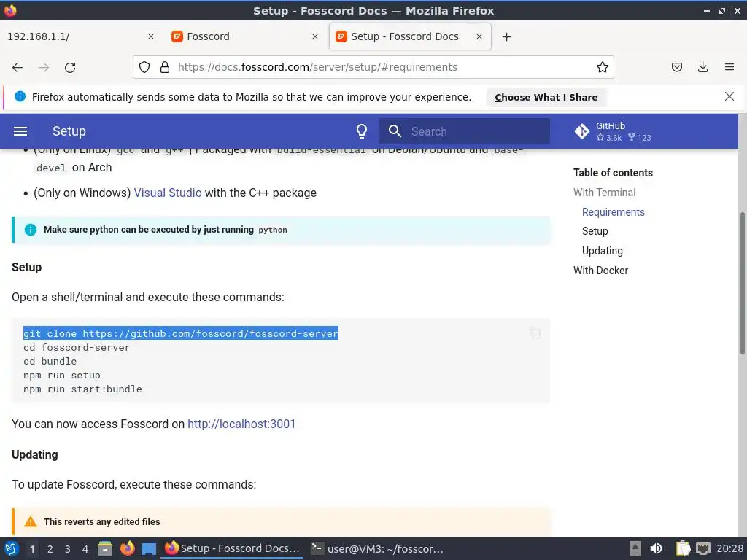Launch Firefox from the taskbar quick launcher
Image resolution: width=747 pixels, height=560 pixels.
click(127, 548)
